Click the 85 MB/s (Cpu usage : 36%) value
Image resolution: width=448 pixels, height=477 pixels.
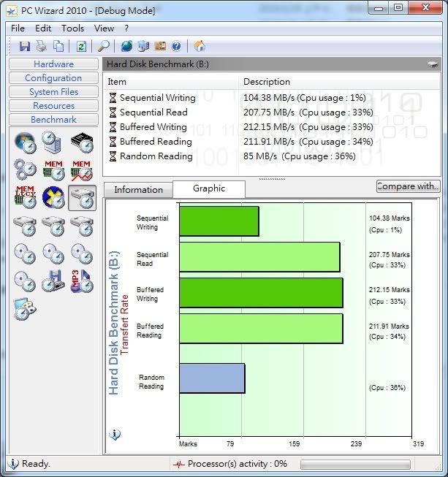[x=300, y=156]
